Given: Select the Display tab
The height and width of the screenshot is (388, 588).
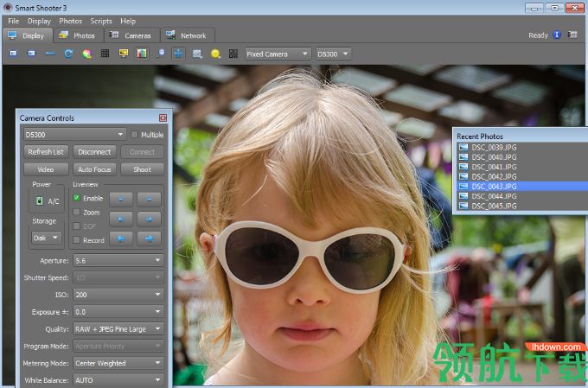Looking at the screenshot, I should pyautogui.click(x=27, y=35).
